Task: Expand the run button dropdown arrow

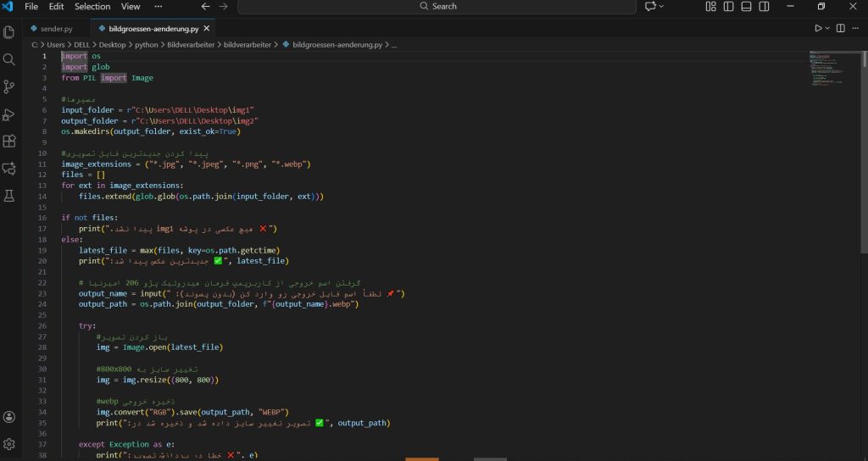Action: click(x=828, y=28)
